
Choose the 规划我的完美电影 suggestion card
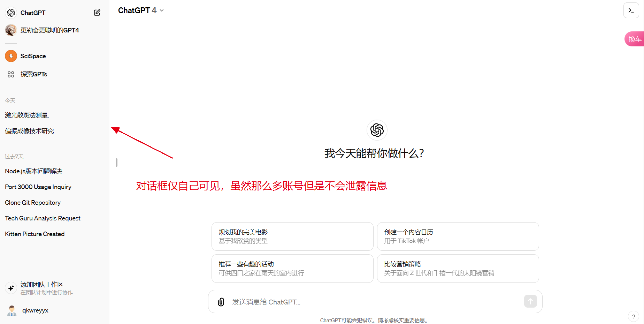point(292,236)
